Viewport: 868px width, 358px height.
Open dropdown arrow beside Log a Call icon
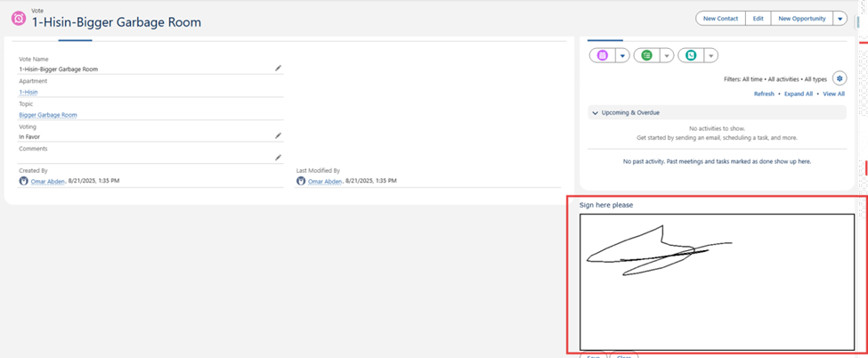tap(711, 55)
